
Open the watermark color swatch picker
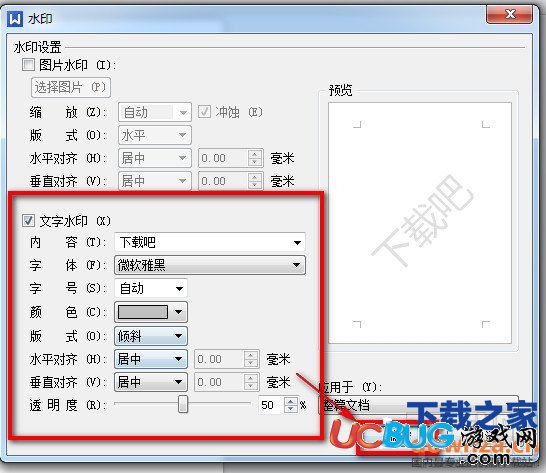point(151,312)
